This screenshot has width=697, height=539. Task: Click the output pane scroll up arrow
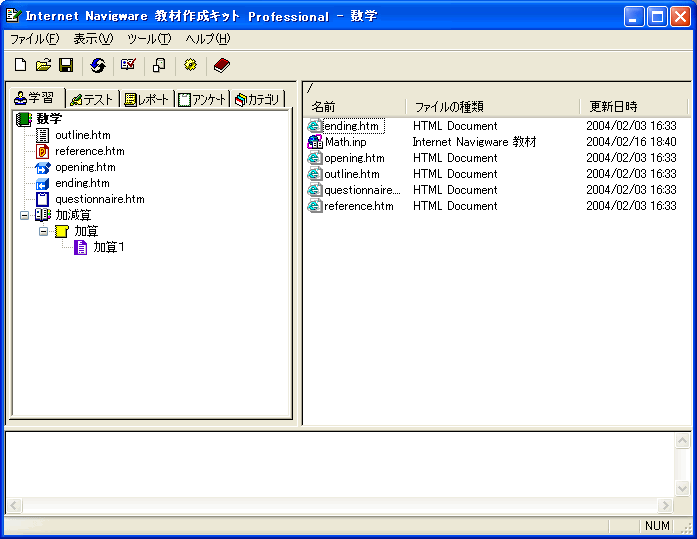[x=682, y=440]
